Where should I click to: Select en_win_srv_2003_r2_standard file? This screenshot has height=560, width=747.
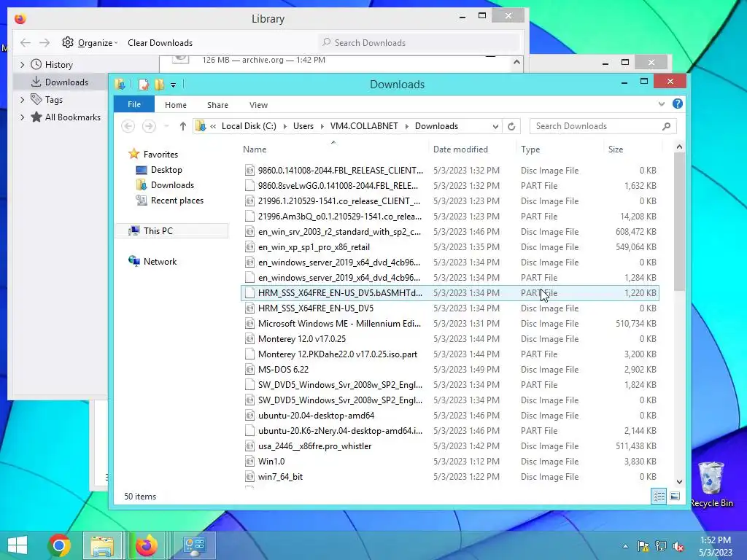click(339, 232)
